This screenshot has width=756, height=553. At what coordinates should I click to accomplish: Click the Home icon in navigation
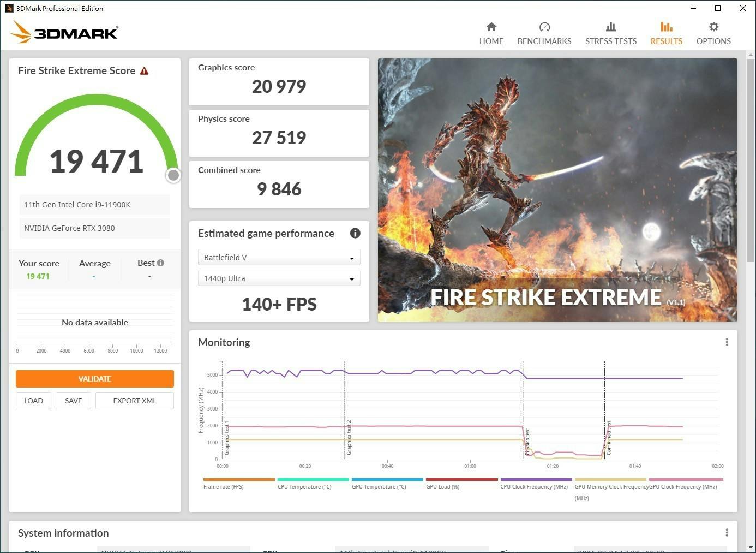coord(491,27)
